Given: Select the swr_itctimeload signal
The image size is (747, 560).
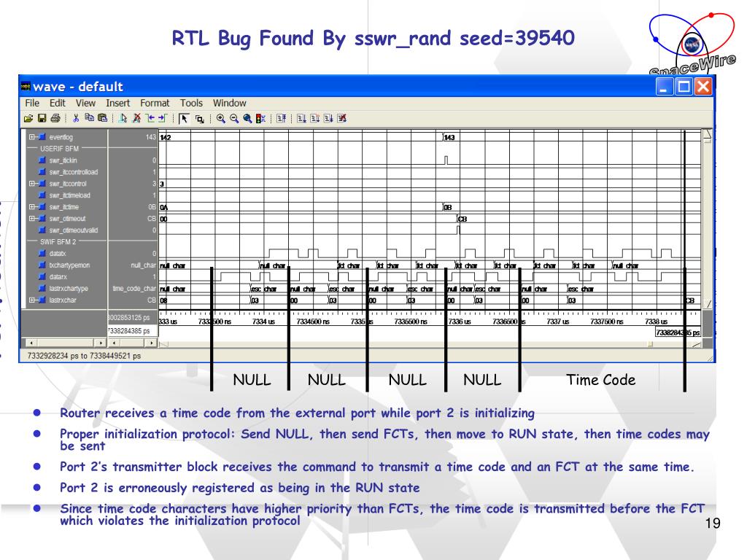Looking at the screenshot, I should coord(69,195).
